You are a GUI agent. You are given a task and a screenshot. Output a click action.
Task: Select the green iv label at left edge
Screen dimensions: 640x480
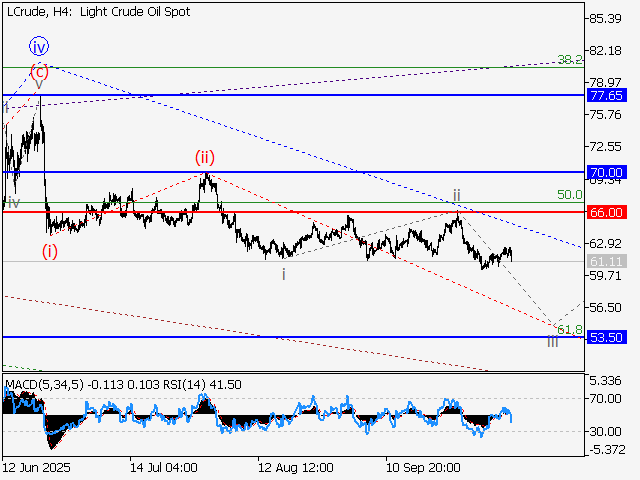tap(13, 202)
